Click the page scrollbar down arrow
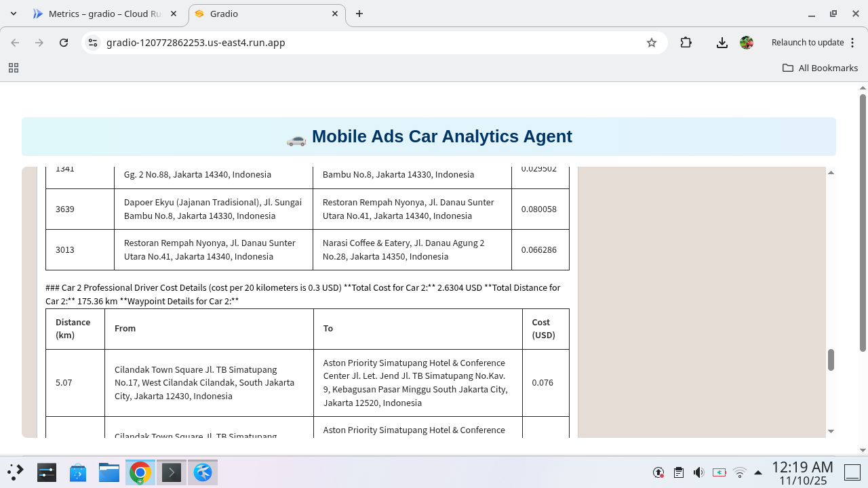 pyautogui.click(x=863, y=450)
